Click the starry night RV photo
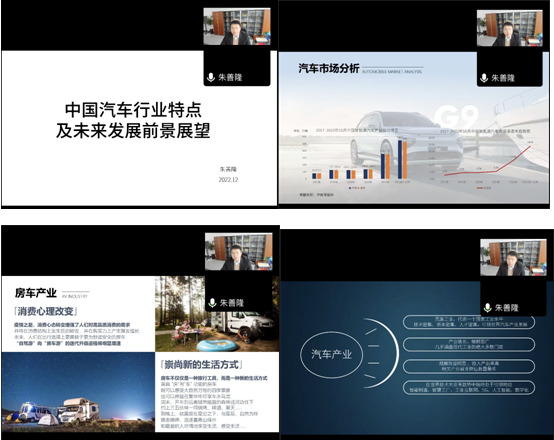 click(x=78, y=392)
